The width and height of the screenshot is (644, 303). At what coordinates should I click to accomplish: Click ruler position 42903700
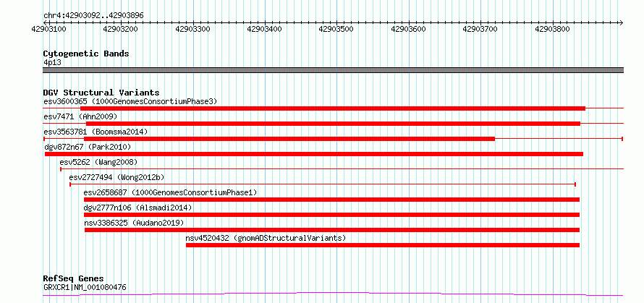coord(480,29)
